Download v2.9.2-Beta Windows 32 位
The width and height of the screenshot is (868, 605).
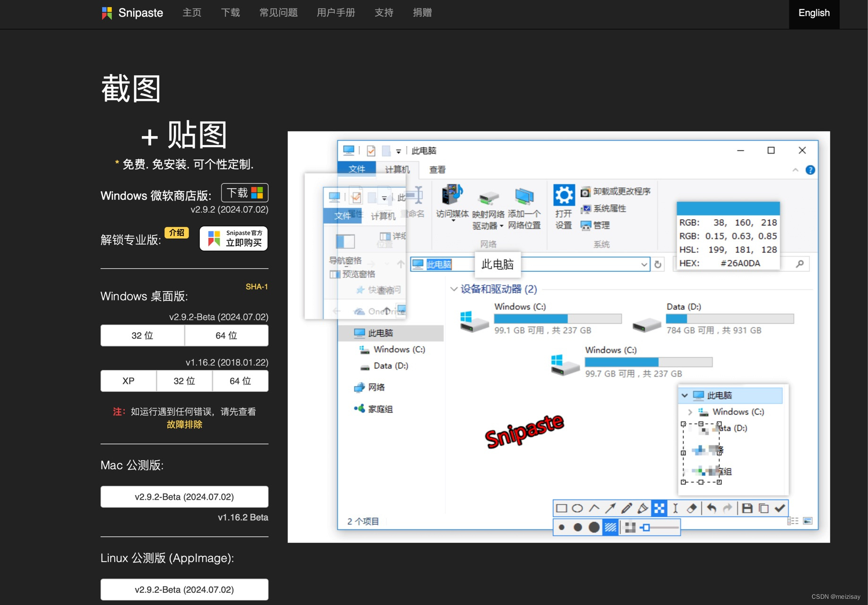(142, 336)
